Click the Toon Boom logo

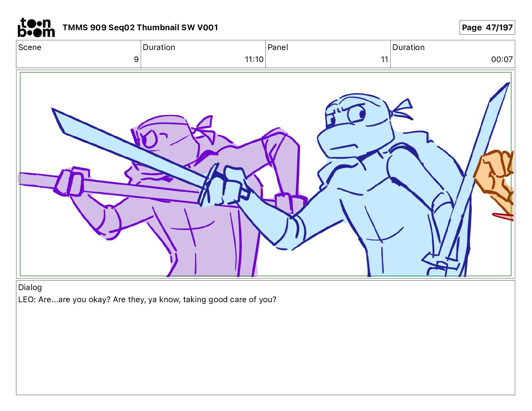[x=36, y=27]
